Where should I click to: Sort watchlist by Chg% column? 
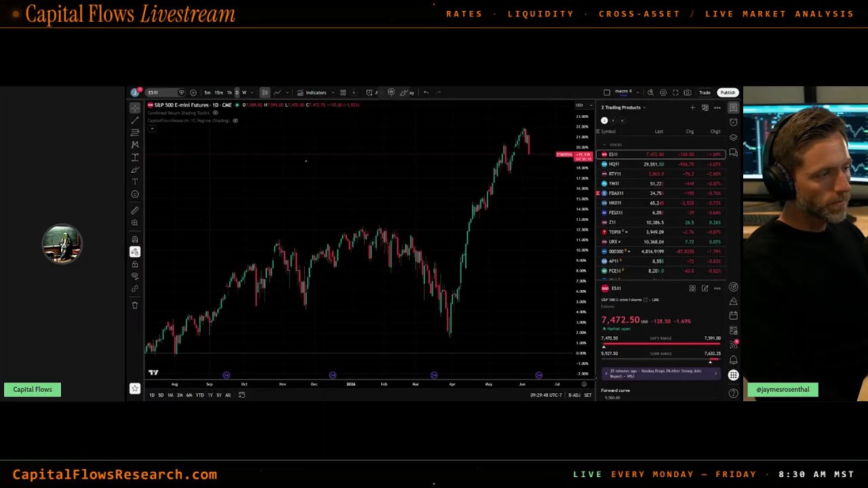715,131
